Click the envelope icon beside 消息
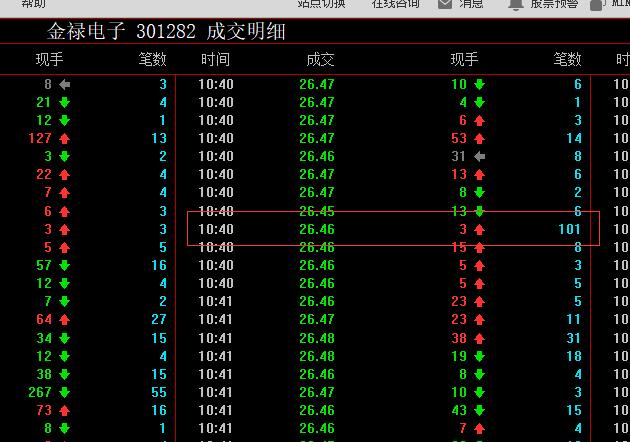Screen dimensions: 630x442 (445, 4)
